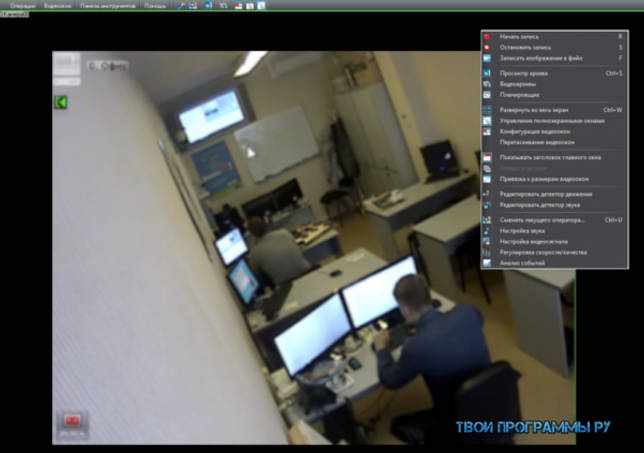This screenshot has width=644, height=453.
Task: Select Привязка к размерам видеоокон
Action: coord(554,179)
